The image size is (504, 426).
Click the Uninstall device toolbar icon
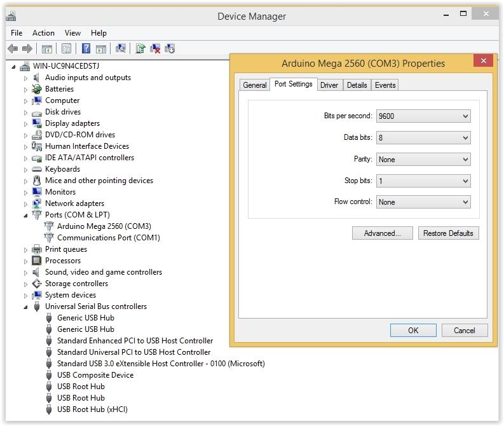155,48
